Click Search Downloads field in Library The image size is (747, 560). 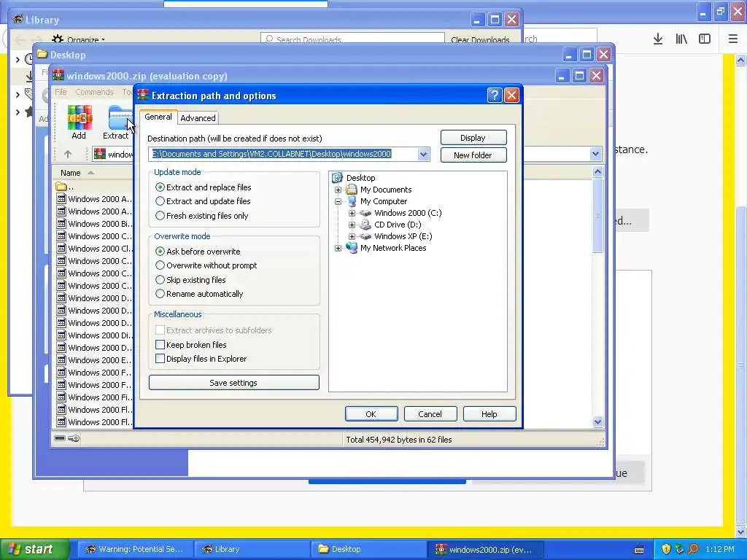pyautogui.click(x=352, y=38)
